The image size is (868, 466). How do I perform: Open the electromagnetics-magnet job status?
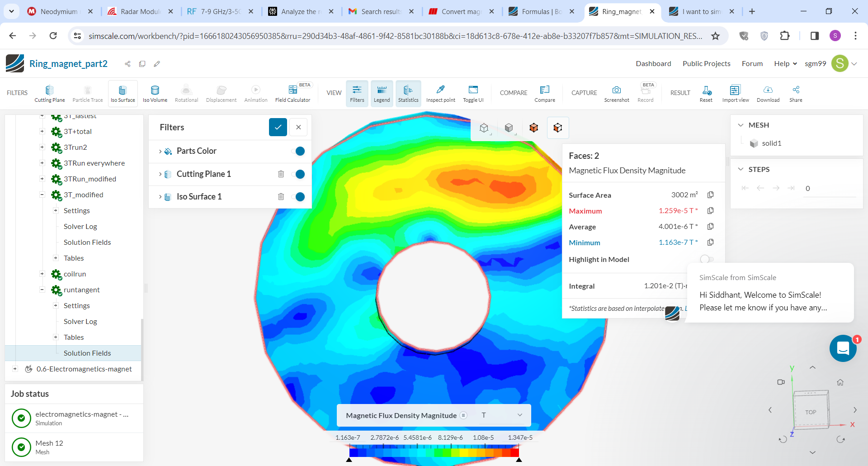pyautogui.click(x=74, y=418)
